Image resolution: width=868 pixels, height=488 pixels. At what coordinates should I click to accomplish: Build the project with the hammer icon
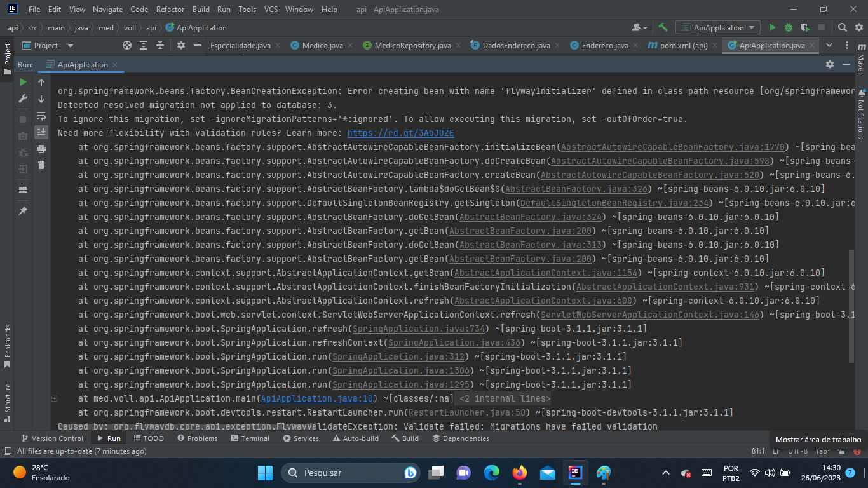663,27
